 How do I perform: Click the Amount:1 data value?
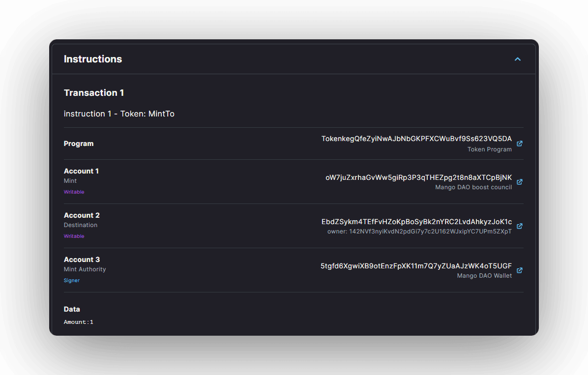(79, 322)
